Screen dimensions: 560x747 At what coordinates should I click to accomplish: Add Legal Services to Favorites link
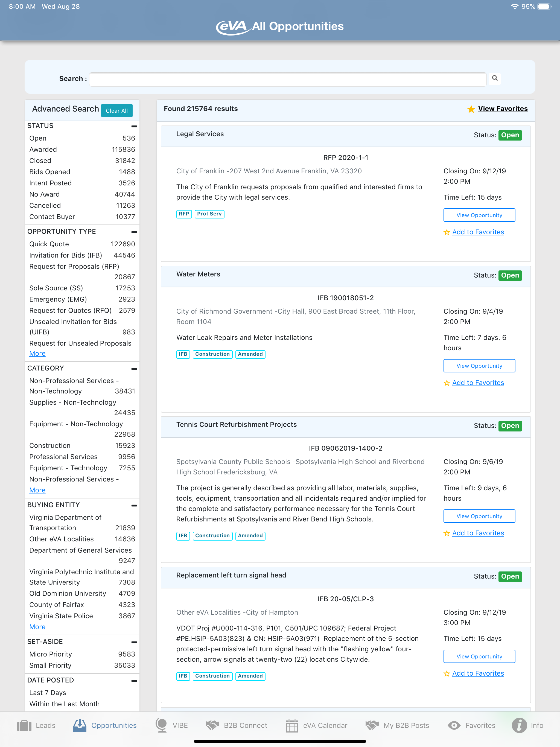(x=478, y=232)
